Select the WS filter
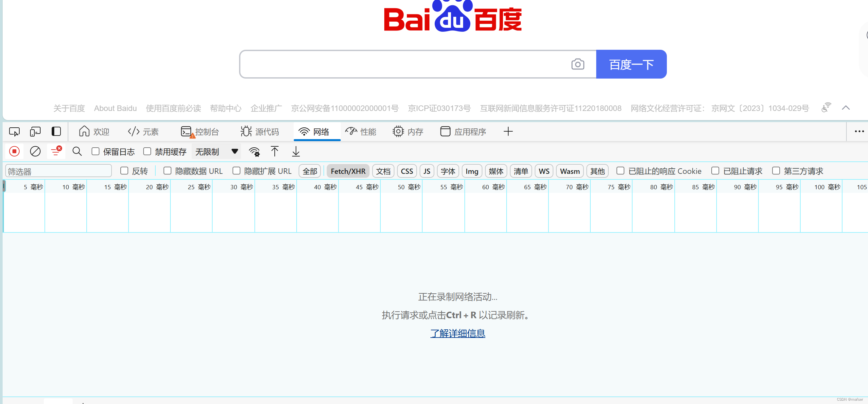 click(544, 171)
